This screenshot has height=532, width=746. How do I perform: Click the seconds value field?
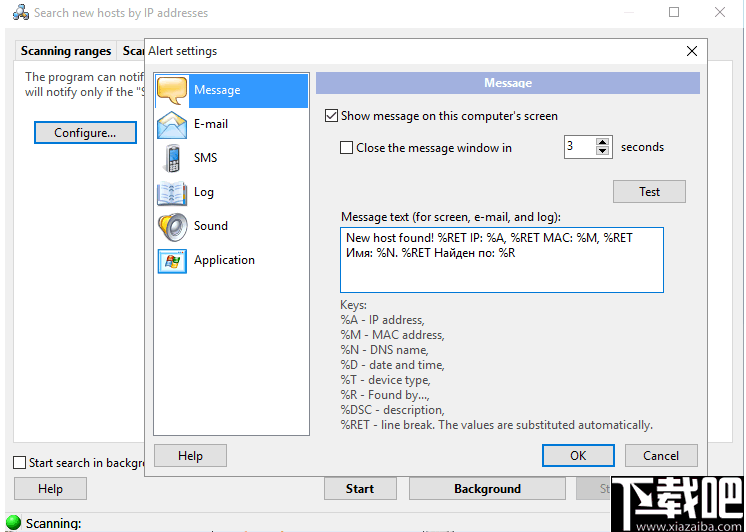pyautogui.click(x=580, y=147)
